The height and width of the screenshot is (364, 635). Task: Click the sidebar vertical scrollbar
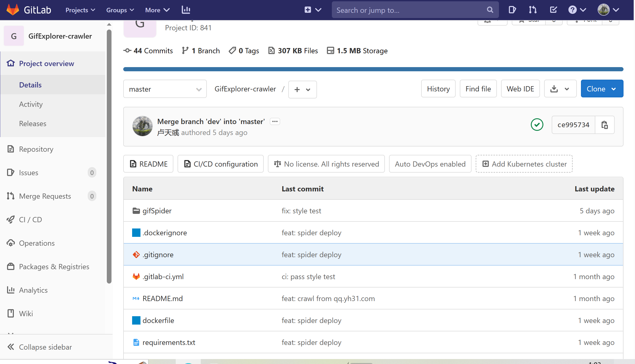pyautogui.click(x=109, y=157)
